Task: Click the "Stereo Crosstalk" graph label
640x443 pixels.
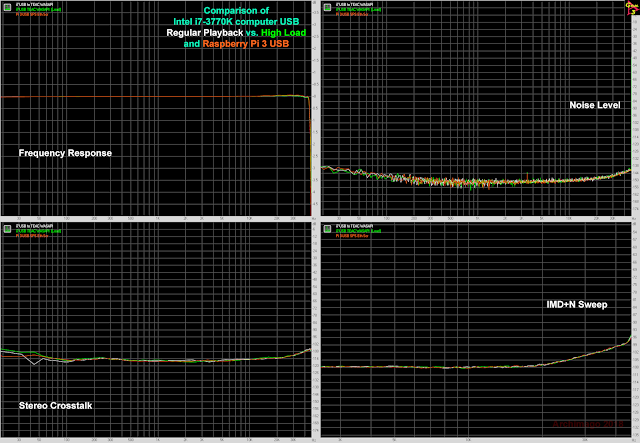Action: (56, 405)
